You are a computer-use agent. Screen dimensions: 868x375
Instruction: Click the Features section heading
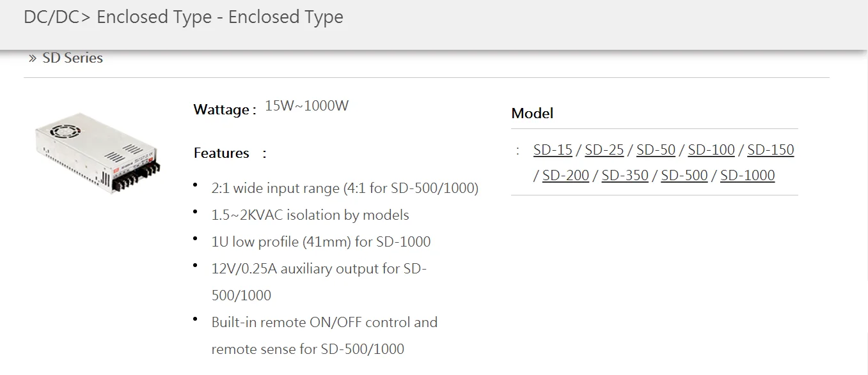point(221,153)
